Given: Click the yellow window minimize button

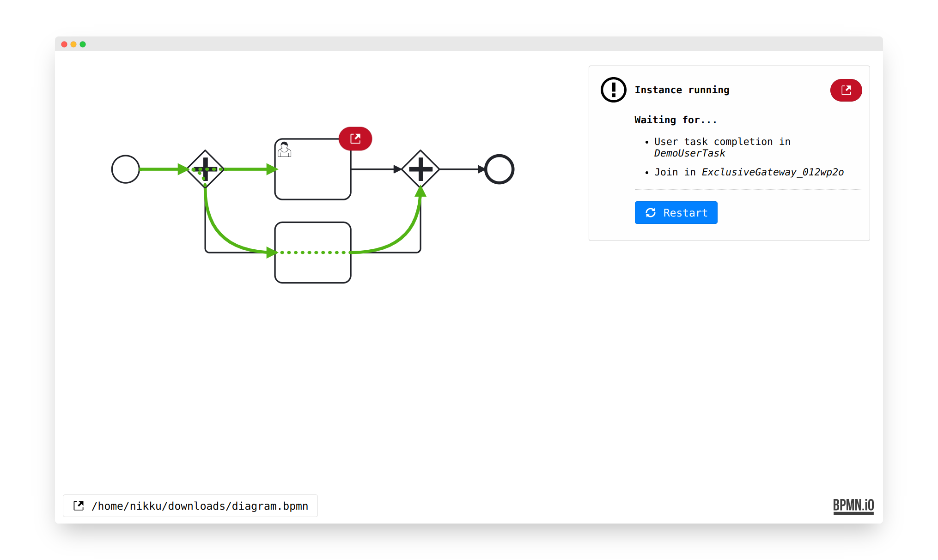Looking at the screenshot, I should click(73, 44).
